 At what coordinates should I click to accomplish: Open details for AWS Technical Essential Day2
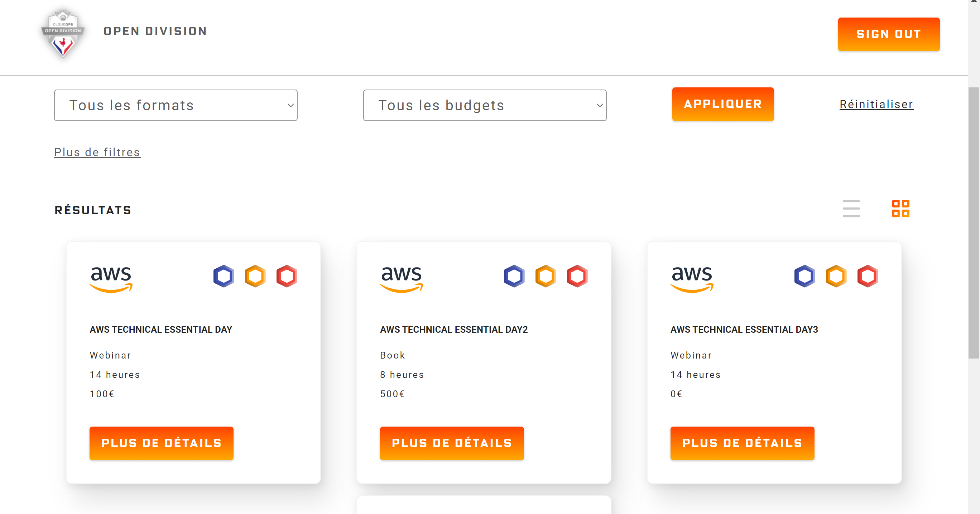click(452, 443)
